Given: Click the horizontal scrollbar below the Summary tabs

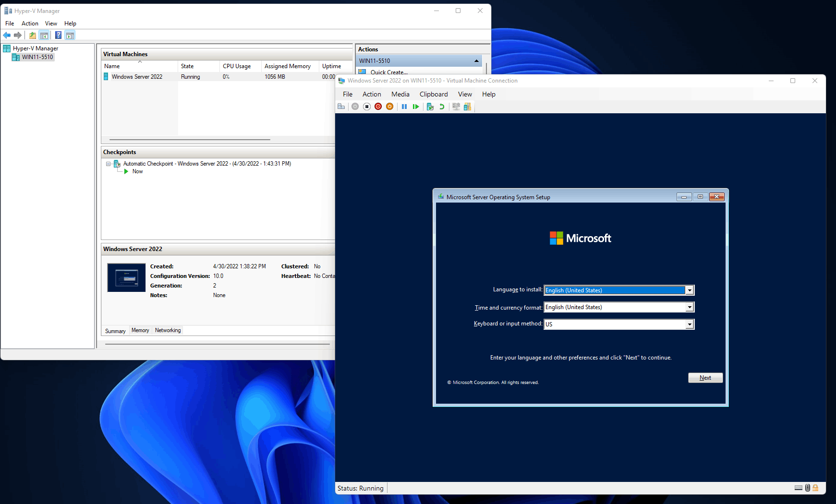Looking at the screenshot, I should click(217, 344).
